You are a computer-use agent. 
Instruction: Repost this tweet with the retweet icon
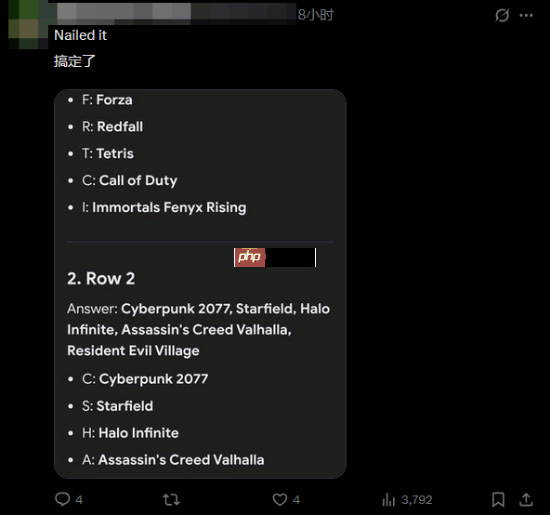[x=171, y=500]
